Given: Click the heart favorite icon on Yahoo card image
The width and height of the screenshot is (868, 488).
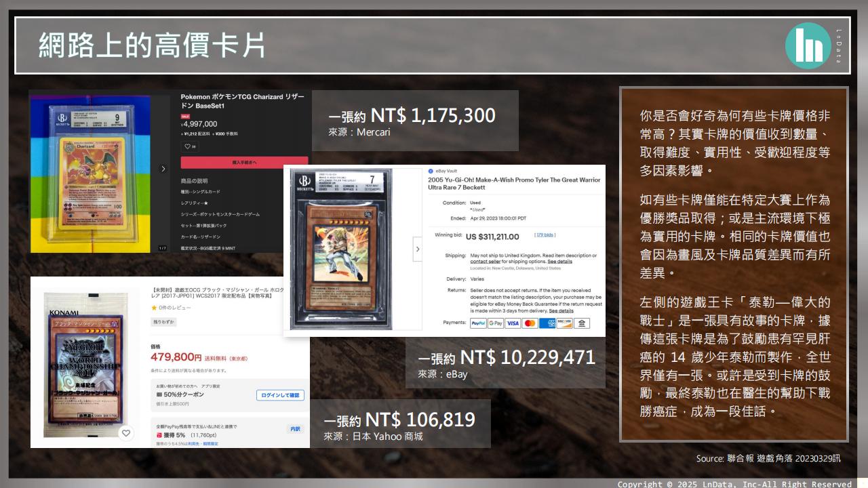Looking at the screenshot, I should 125,433.
